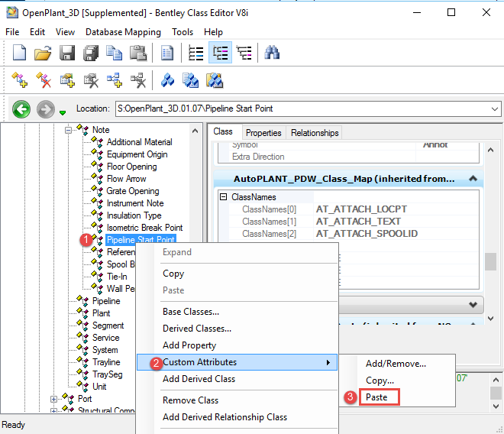This screenshot has height=434, width=504.
Task: Click the Save All stacked disks icon
Action: point(91,53)
